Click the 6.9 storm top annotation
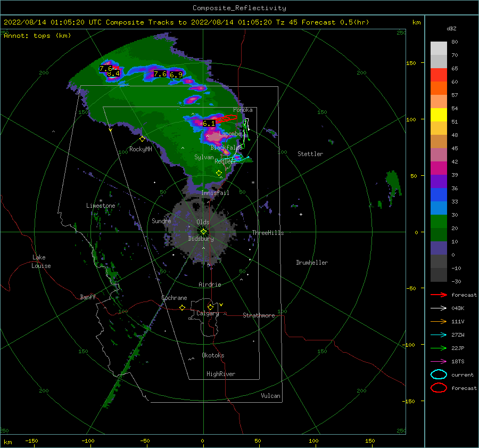Image resolution: width=479 pixels, height=448 pixels. 176,75
